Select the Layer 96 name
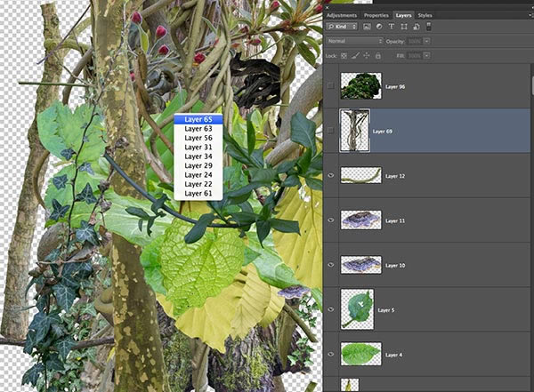Image resolution: width=534 pixels, height=392 pixels. tap(395, 87)
